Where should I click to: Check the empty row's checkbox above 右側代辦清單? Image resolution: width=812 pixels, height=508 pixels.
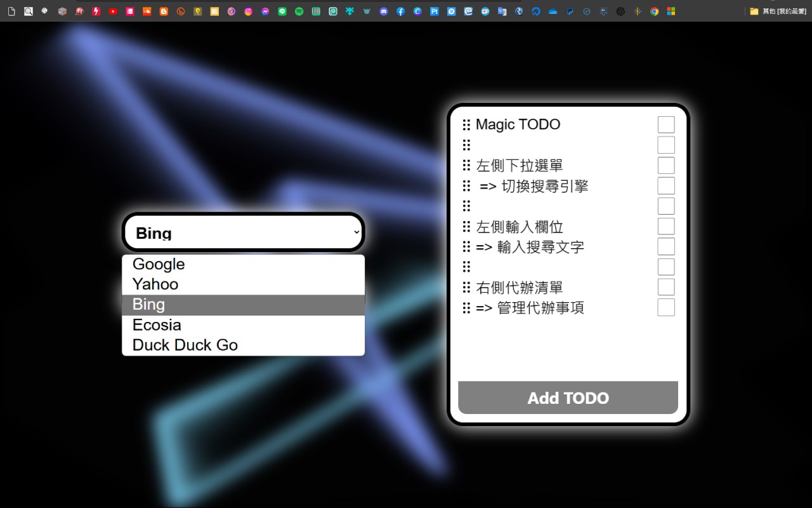[666, 267]
